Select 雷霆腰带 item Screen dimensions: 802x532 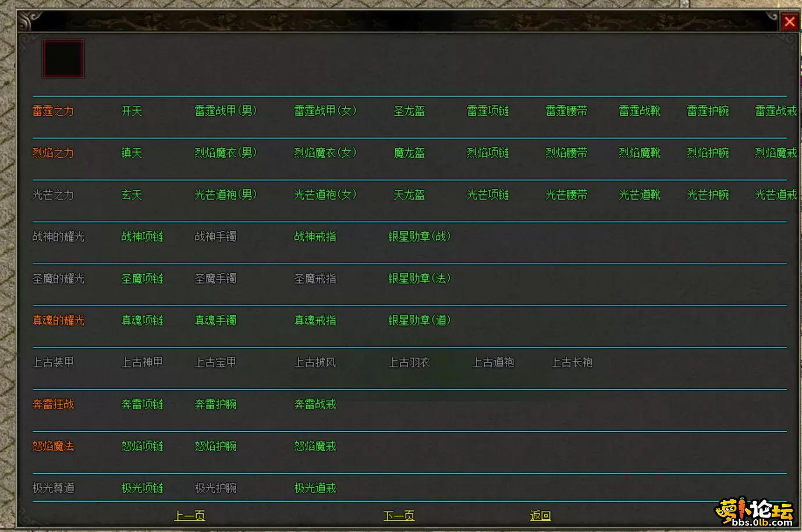coord(566,111)
